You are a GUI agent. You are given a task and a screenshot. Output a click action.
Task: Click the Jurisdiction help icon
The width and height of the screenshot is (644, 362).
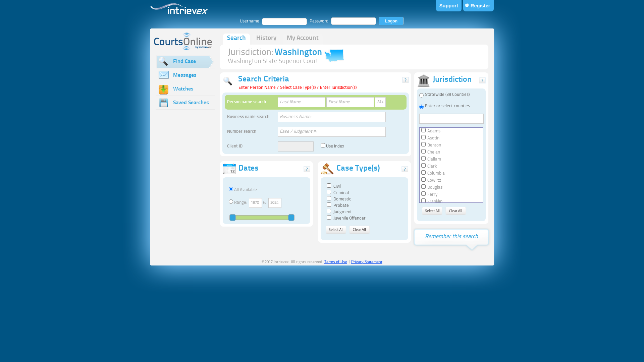[482, 80]
